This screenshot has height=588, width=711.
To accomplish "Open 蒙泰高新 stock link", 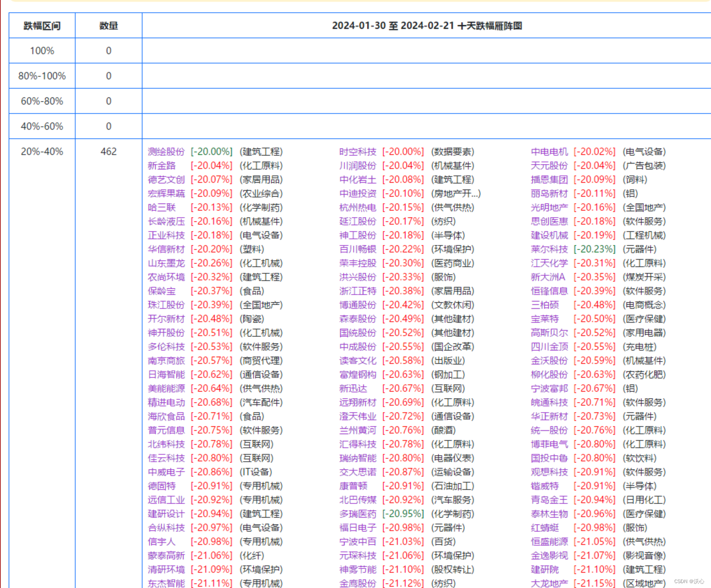I will pyautogui.click(x=166, y=556).
